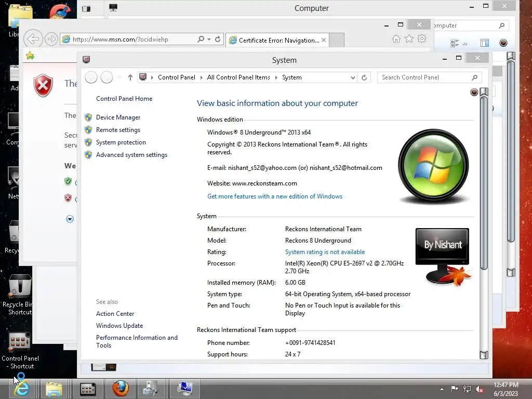
Task: Open the IE address bar dropdown arrow
Action: point(209,39)
